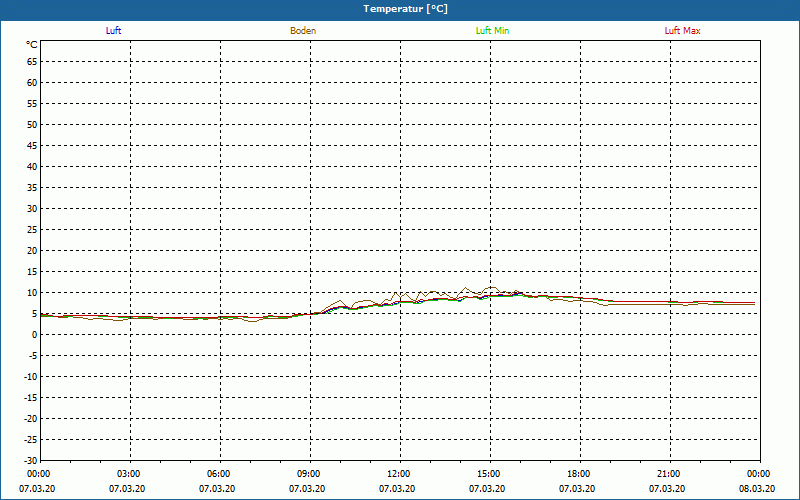Click the °C unit label on axis
This screenshot has width=800, height=500.
coord(32,45)
